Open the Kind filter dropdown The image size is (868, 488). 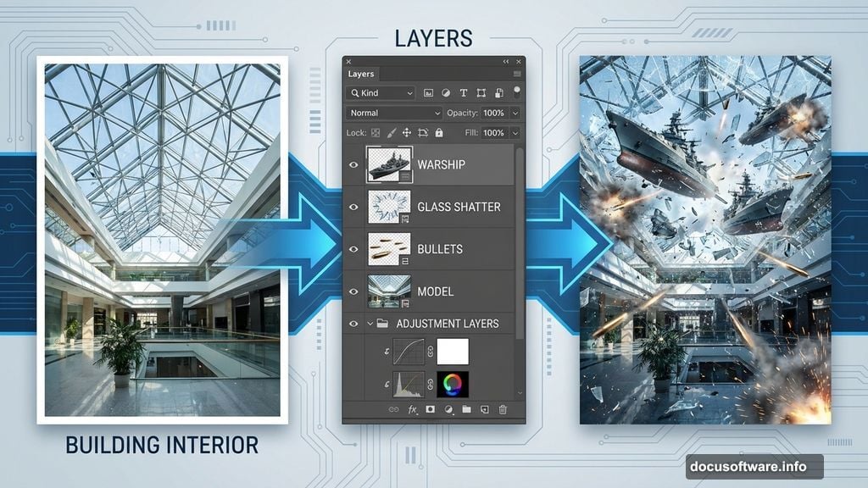pyautogui.click(x=379, y=93)
